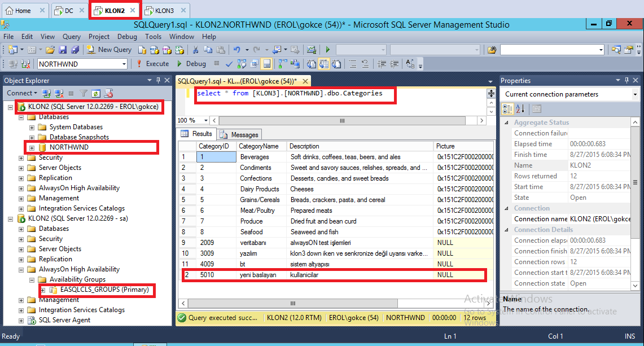This screenshot has height=346, width=644.
Task: Click the Open File folder icon
Action: pyautogui.click(x=51, y=50)
